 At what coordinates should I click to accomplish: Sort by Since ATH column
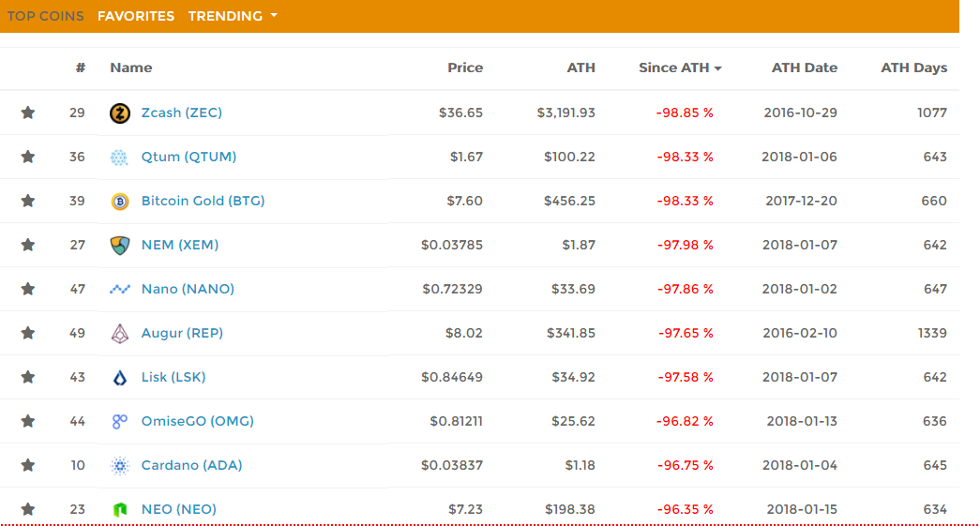click(680, 68)
